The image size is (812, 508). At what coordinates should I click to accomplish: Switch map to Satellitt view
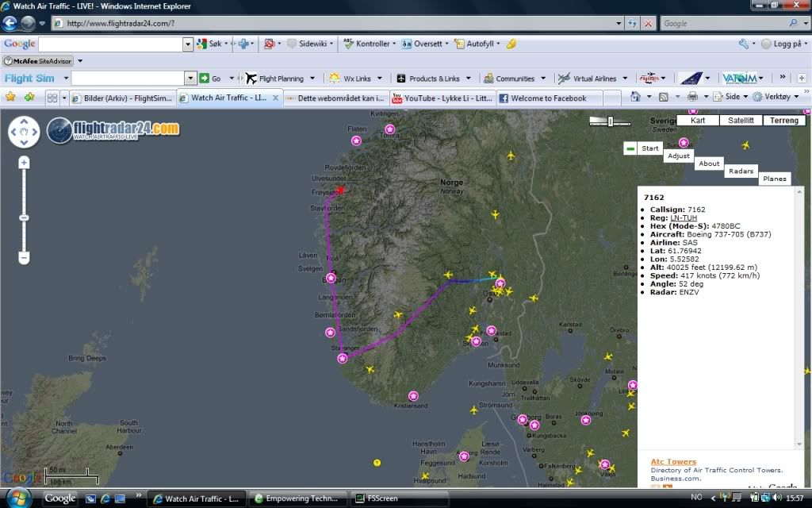click(741, 121)
